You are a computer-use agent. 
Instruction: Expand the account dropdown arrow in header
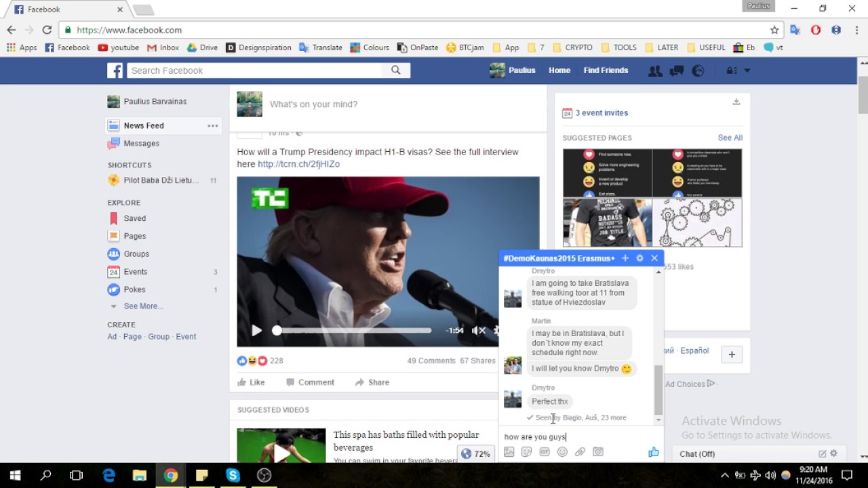coord(747,70)
